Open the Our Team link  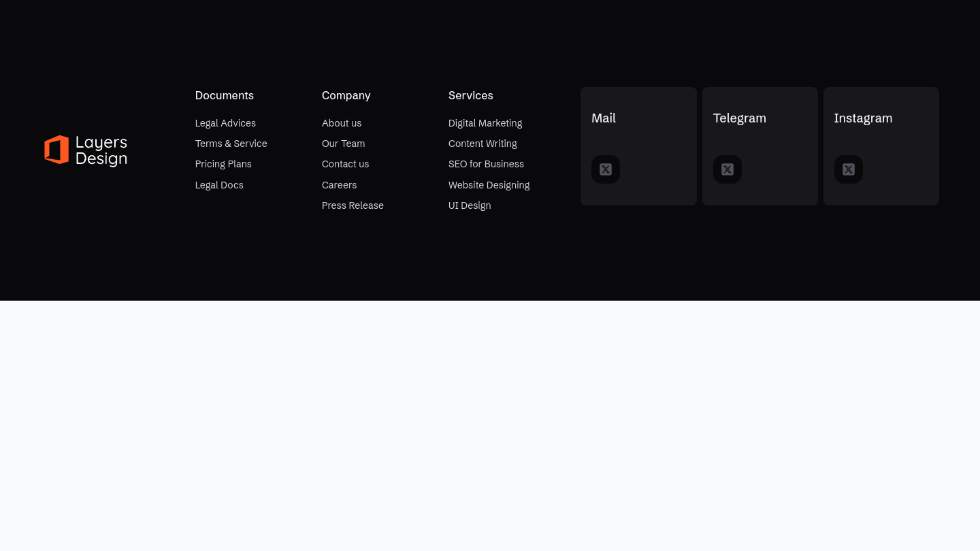[x=343, y=144]
